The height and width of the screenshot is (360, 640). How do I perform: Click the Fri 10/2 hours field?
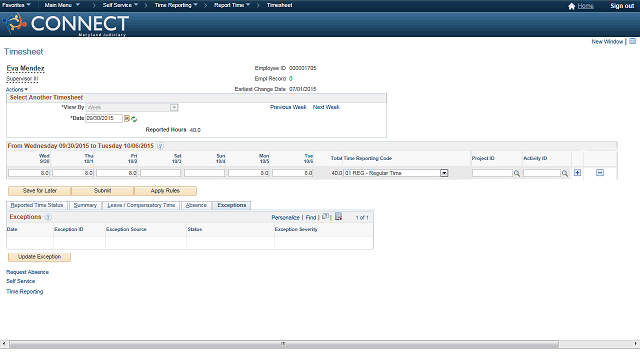(x=117, y=173)
